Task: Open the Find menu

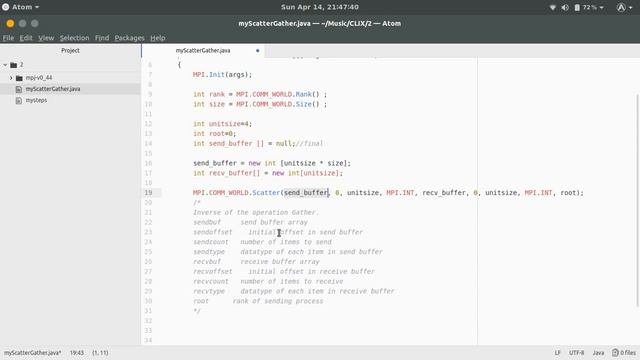Action: click(x=102, y=38)
